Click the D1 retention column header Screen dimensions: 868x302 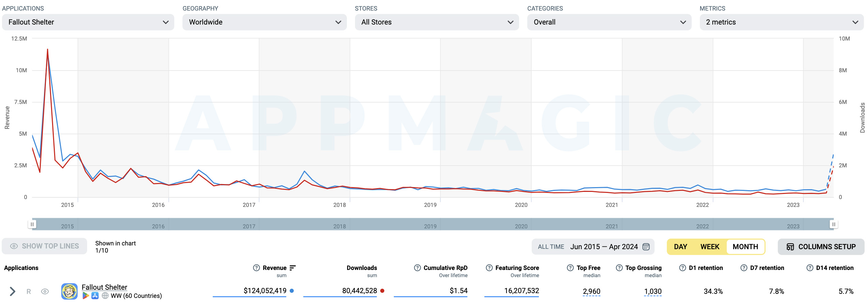pyautogui.click(x=706, y=268)
